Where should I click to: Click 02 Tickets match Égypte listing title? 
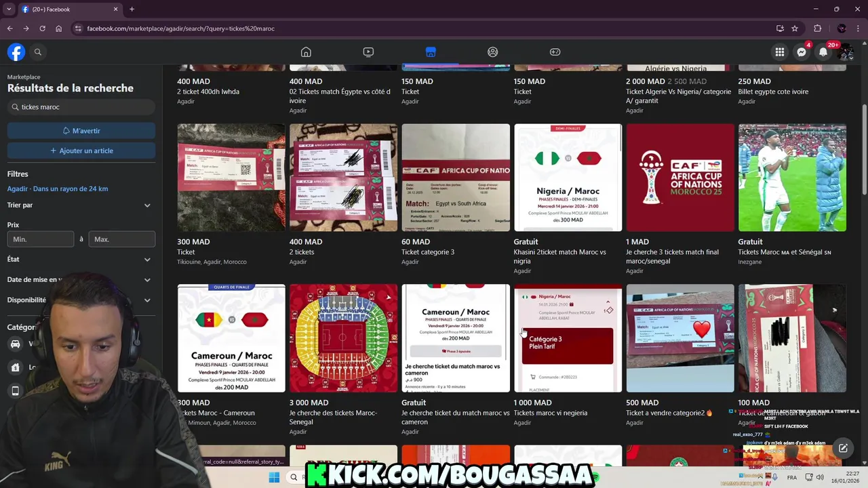click(340, 96)
